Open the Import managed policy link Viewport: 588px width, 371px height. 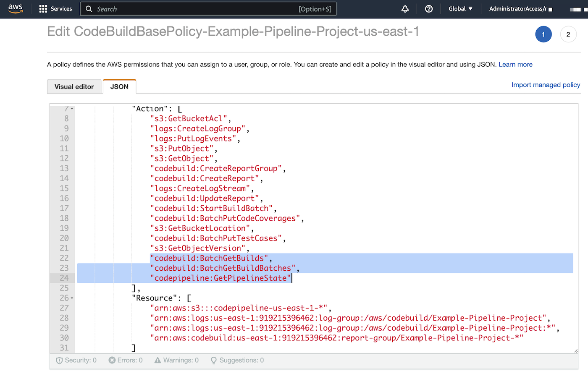point(546,84)
